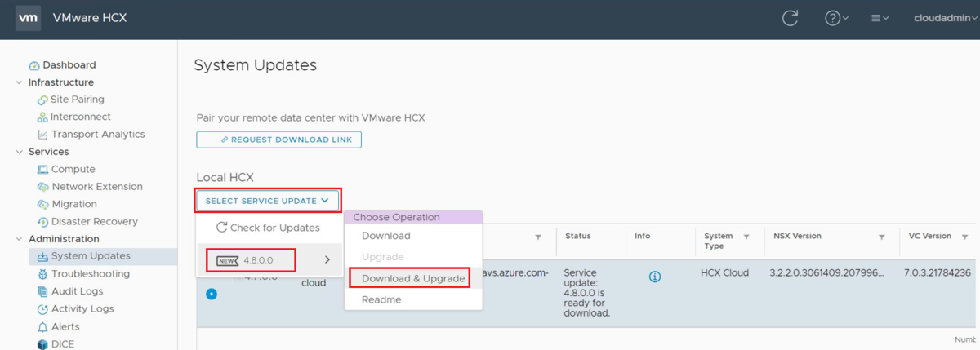Click the refresh icon in the header
This screenshot has width=980, height=350.
(790, 18)
